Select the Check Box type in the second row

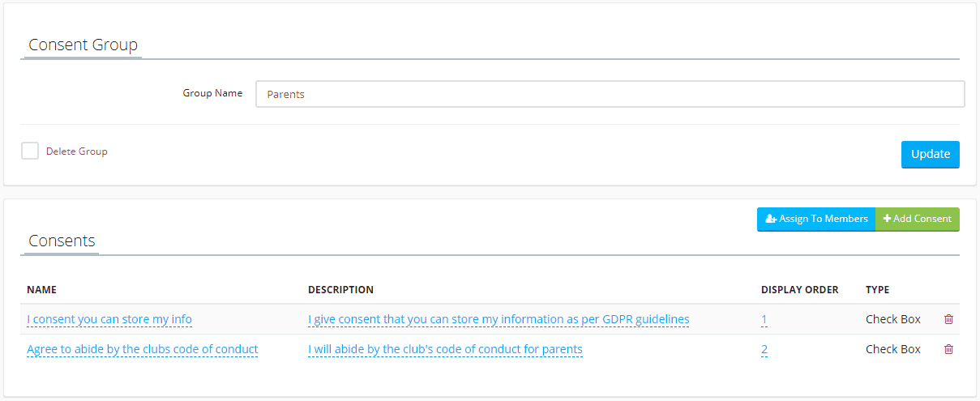[893, 349]
